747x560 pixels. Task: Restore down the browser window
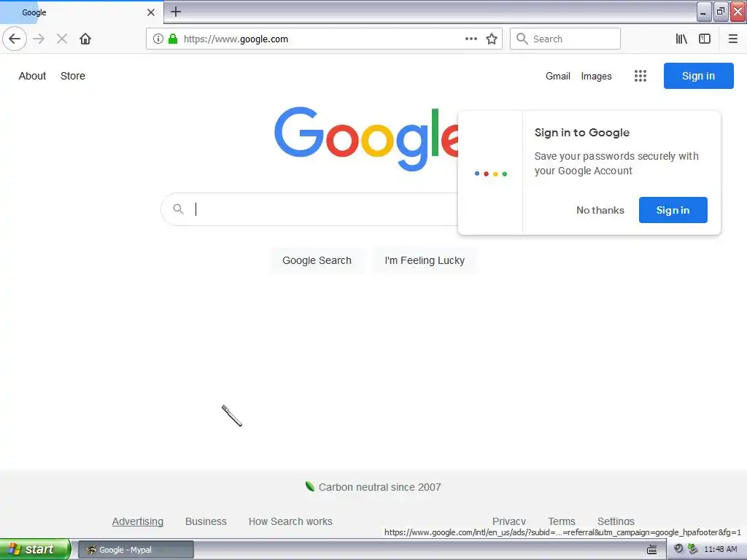(x=720, y=12)
